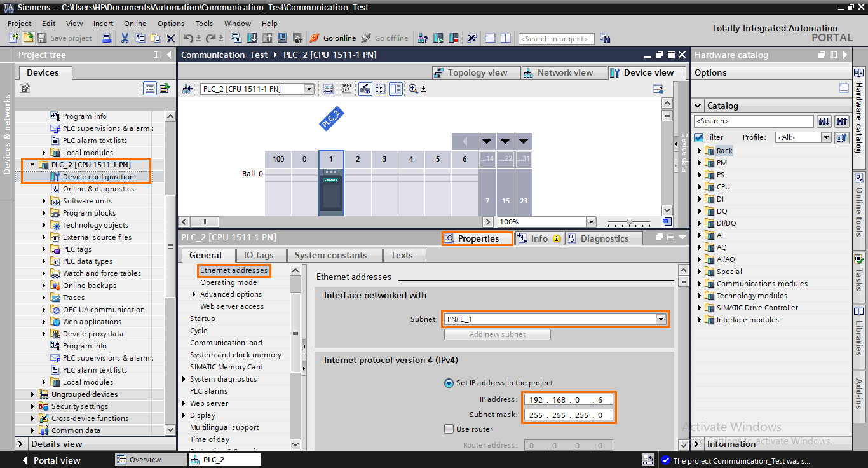Screen dimensions: 868x468
Task: Toggle the Filter checkbox in Hardware catalog
Action: click(x=700, y=137)
